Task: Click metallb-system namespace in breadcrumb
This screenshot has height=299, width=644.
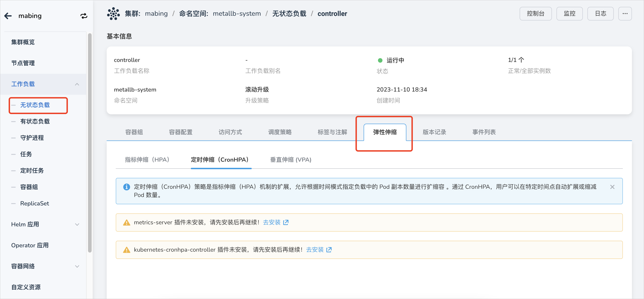Action: 237,13
